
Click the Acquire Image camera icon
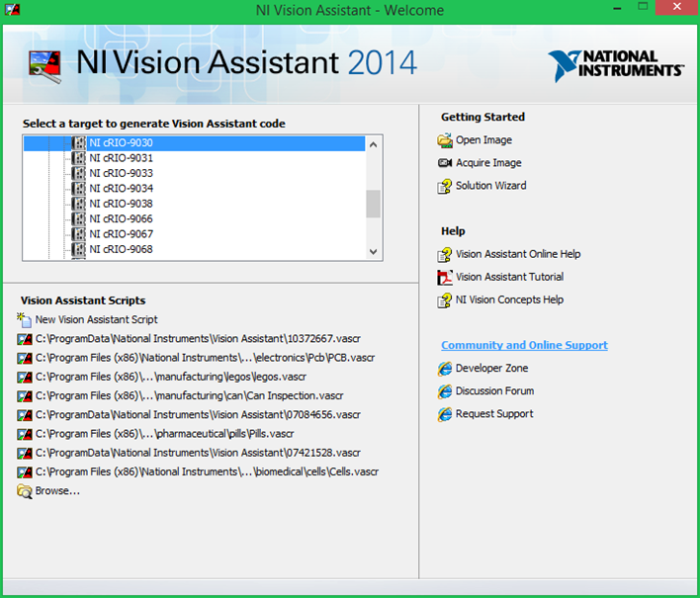pyautogui.click(x=445, y=163)
